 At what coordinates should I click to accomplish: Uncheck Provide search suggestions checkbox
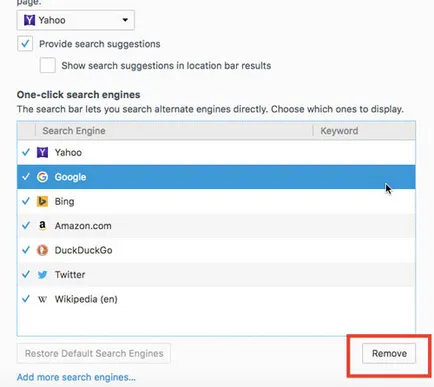25,44
